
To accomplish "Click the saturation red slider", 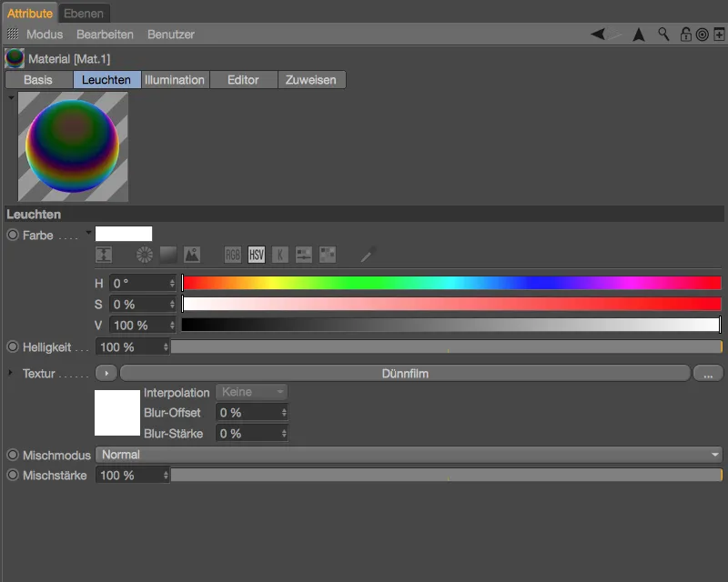I will pyautogui.click(x=451, y=304).
